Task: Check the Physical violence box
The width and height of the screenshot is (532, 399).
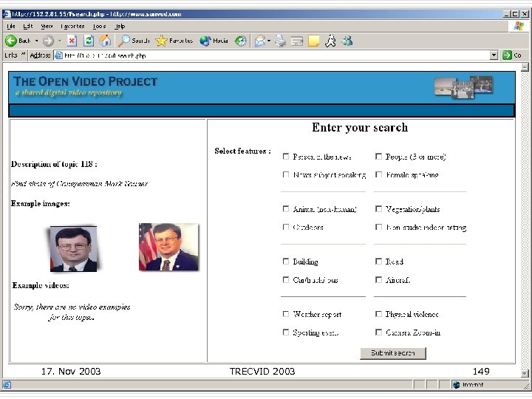Action: tap(378, 314)
